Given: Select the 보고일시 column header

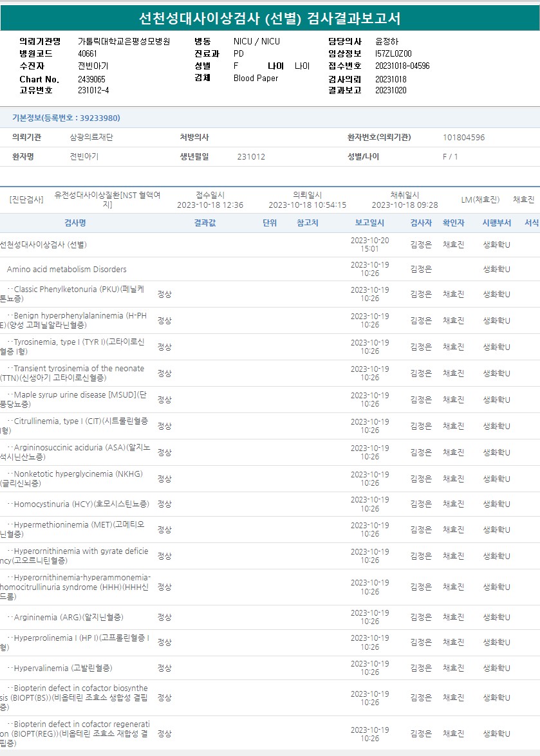Looking at the screenshot, I should 369,223.
